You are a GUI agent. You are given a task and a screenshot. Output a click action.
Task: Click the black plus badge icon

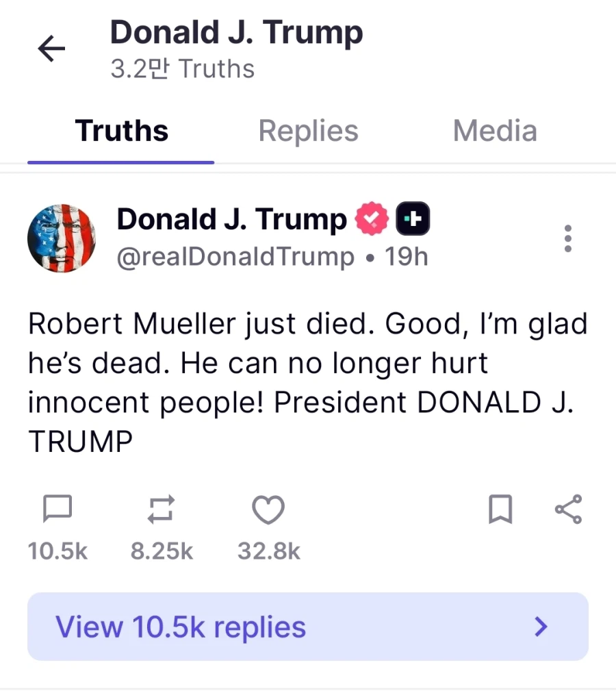coord(413,219)
